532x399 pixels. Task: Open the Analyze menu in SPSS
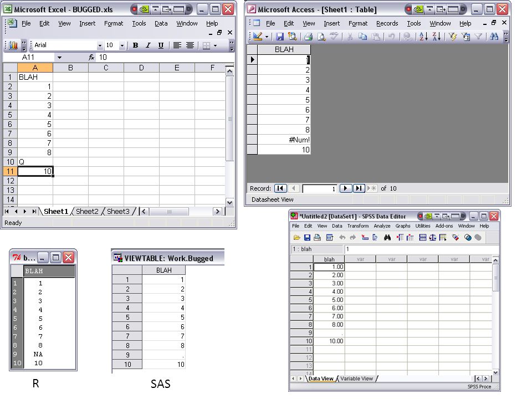[x=382, y=226]
